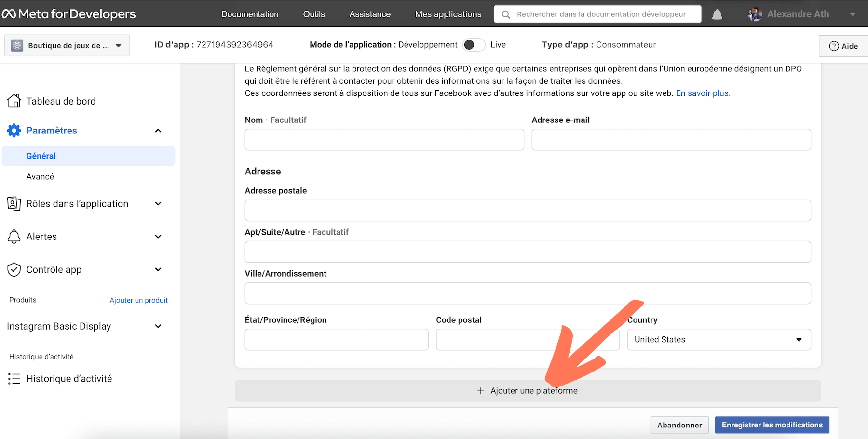Open Instagram Basic Display product

click(x=59, y=326)
